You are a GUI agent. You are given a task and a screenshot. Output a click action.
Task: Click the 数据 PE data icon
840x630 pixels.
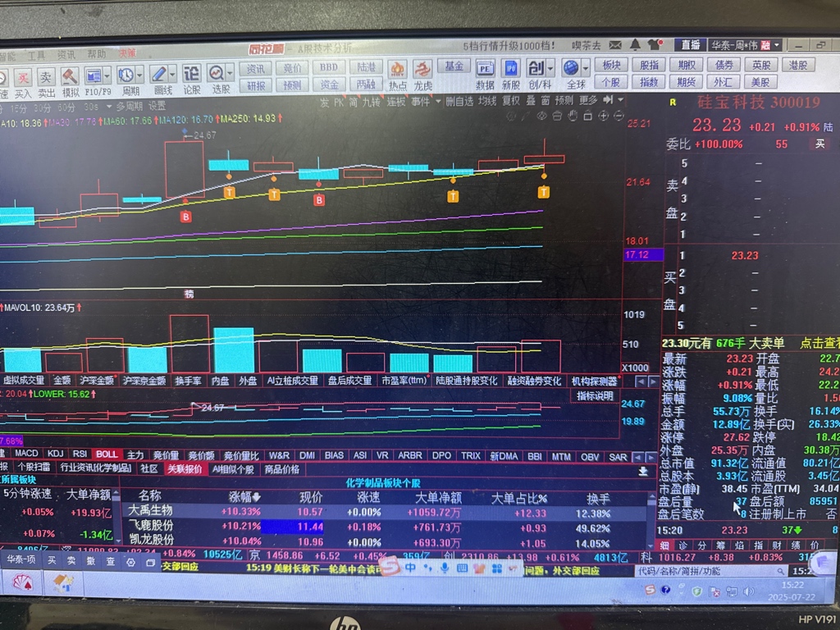click(484, 69)
